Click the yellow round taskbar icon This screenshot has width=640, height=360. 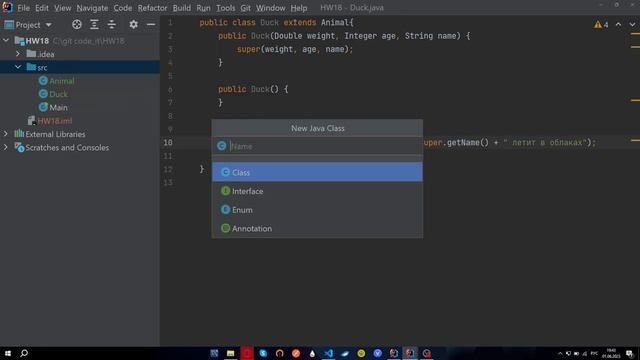[x=361, y=353]
